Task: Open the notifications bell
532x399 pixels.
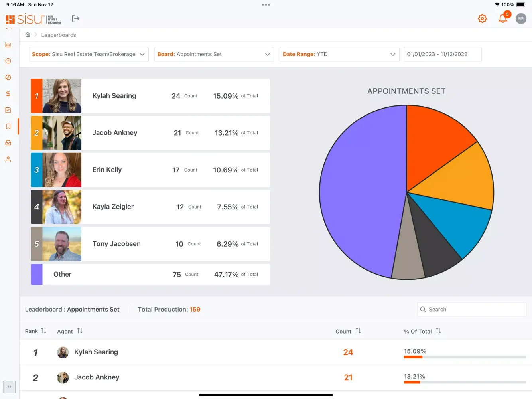Action: click(x=503, y=19)
